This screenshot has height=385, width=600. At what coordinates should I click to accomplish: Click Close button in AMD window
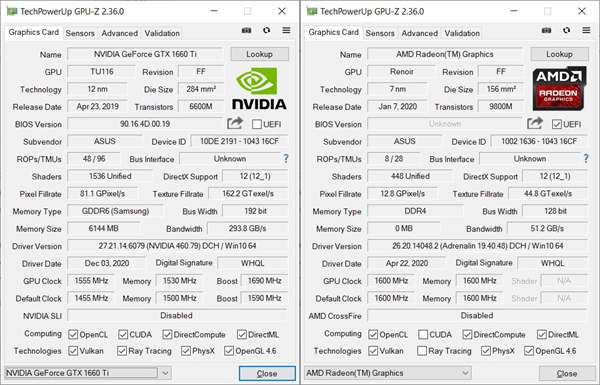(x=567, y=373)
